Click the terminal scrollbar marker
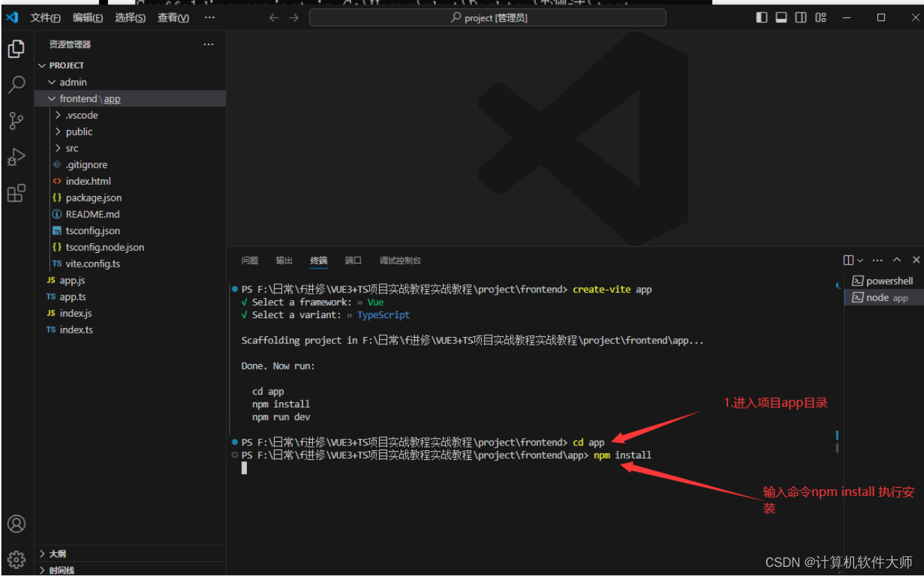The image size is (924, 576). [836, 436]
